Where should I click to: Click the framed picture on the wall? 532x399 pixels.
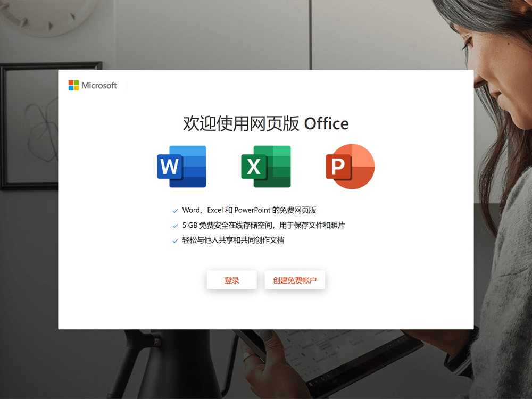pyautogui.click(x=30, y=126)
